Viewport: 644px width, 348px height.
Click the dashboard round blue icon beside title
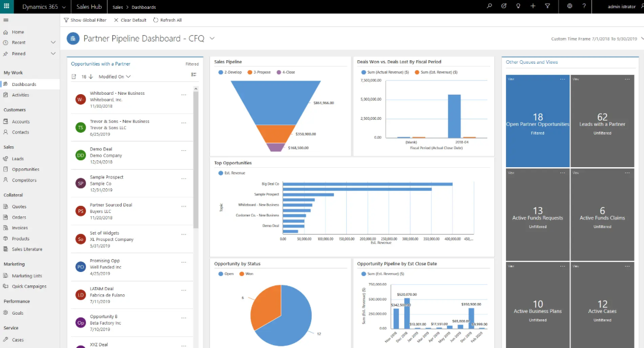[x=73, y=39]
